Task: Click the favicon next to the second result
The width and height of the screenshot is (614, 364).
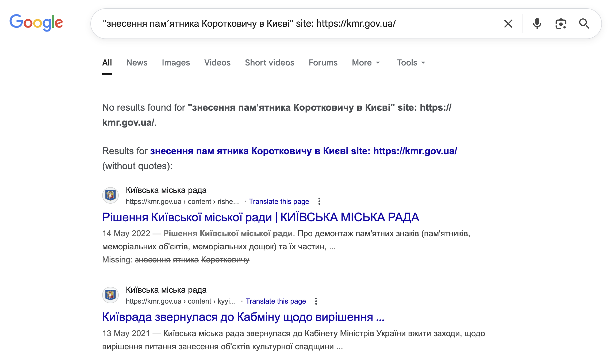Action: point(110,295)
